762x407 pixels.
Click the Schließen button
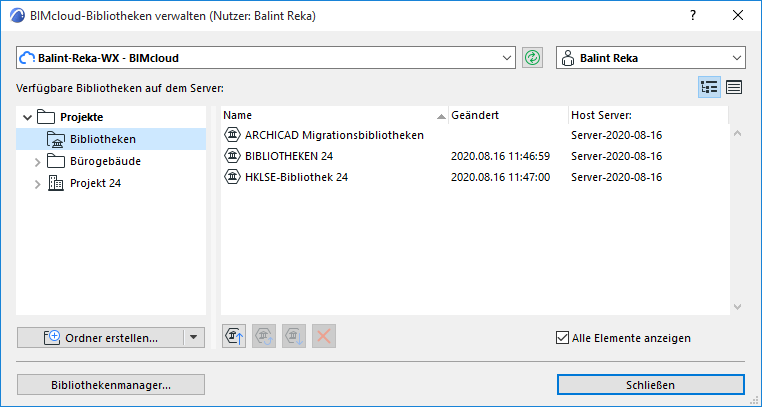(650, 384)
